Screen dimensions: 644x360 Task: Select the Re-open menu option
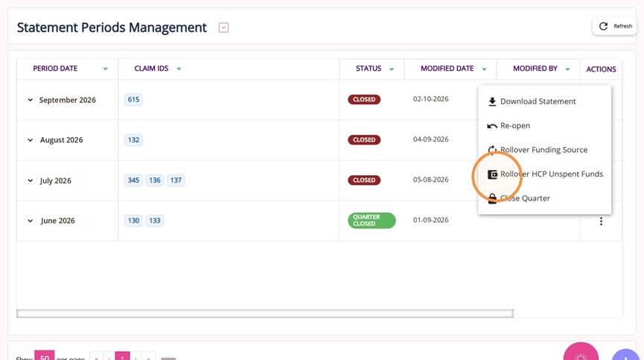tap(544, 126)
